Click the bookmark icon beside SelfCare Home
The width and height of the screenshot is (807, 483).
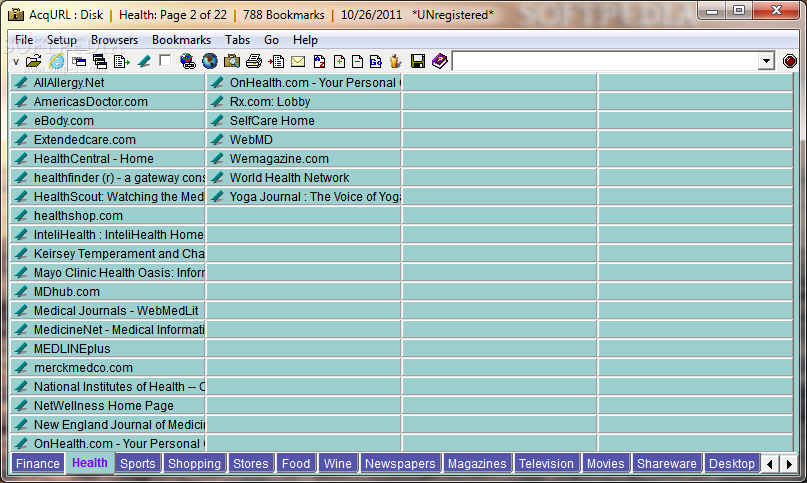(x=217, y=120)
